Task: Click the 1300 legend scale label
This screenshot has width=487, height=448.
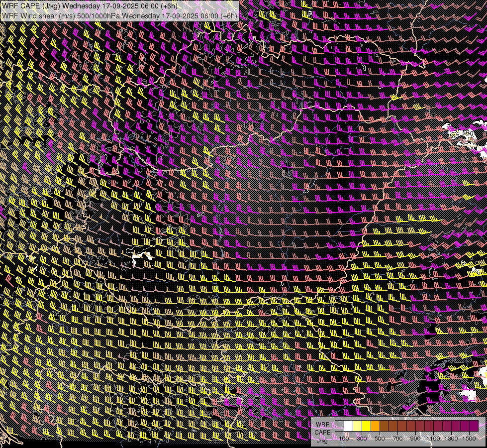Action: tap(451, 439)
